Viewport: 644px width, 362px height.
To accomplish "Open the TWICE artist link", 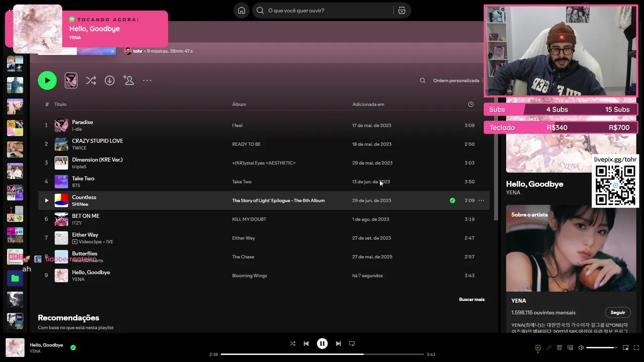I will pos(79,148).
